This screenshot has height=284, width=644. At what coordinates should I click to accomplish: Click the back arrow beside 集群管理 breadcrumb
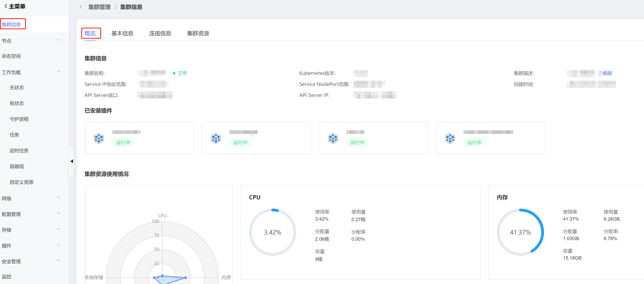(81, 7)
